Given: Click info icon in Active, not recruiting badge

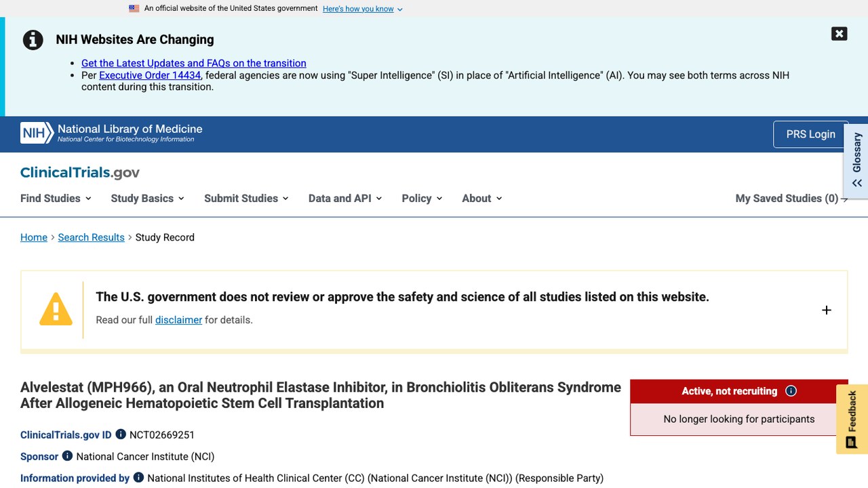Looking at the screenshot, I should 791,391.
